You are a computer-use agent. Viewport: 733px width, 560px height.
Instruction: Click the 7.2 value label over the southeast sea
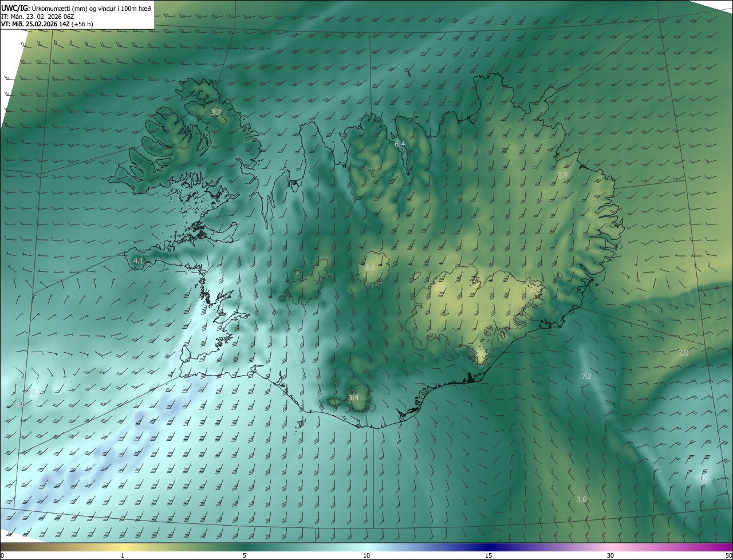(586, 376)
